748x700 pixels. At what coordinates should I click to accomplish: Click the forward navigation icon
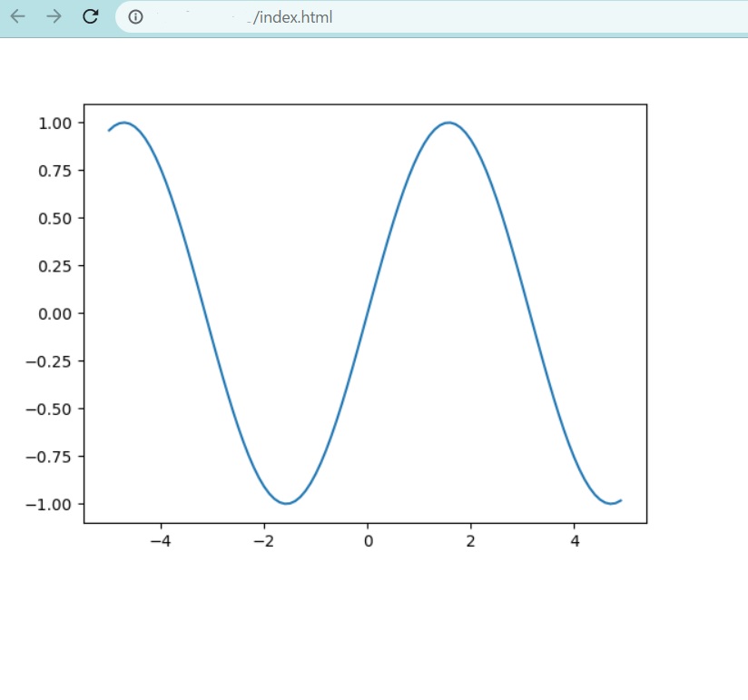point(52,16)
